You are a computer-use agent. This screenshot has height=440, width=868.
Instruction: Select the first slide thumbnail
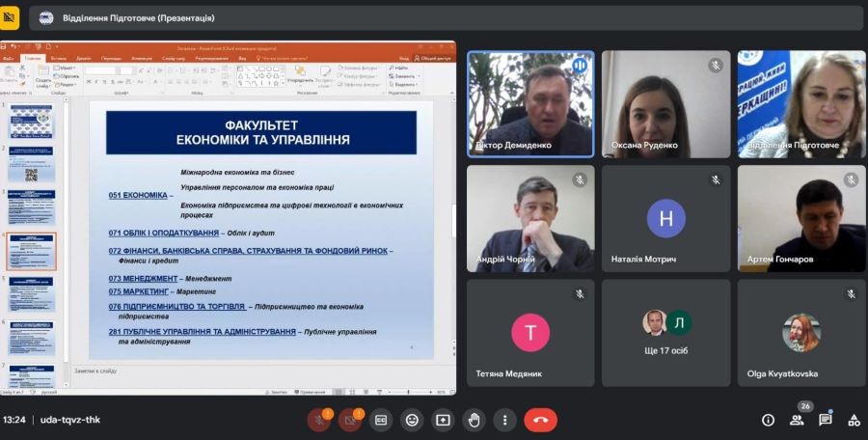pos(32,122)
